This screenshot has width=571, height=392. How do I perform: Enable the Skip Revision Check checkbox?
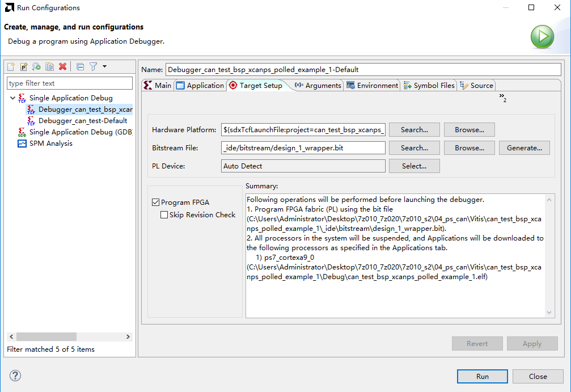(x=164, y=214)
